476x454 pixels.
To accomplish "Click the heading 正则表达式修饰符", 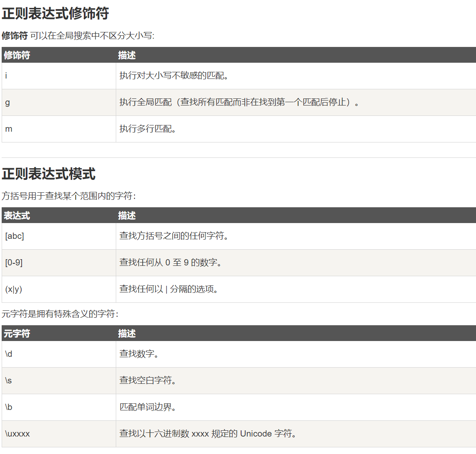I will (55, 13).
